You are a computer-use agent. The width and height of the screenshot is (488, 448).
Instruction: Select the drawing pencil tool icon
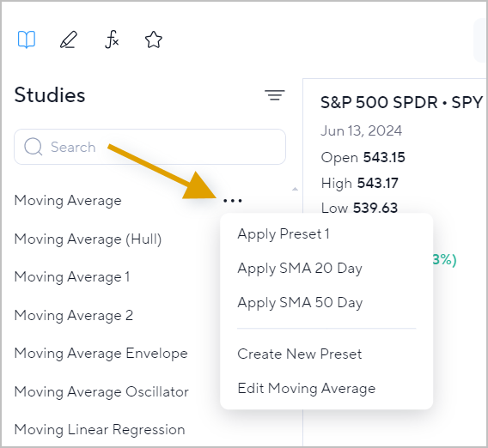[69, 39]
